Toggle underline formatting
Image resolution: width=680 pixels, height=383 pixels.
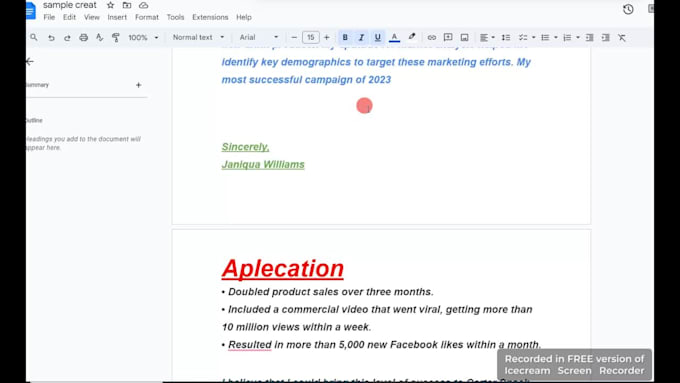coord(378,37)
